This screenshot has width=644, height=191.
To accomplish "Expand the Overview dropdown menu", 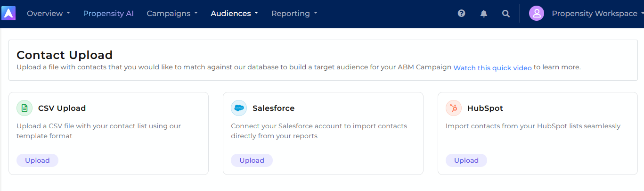I will (49, 13).
